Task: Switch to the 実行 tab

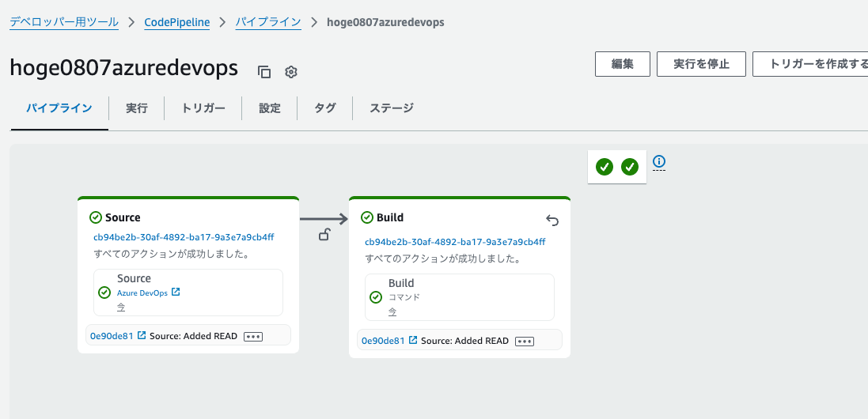Action: coord(137,108)
